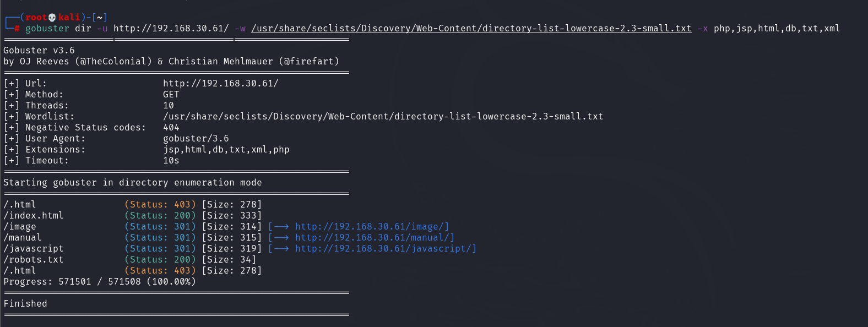The width and height of the screenshot is (868, 327).
Task: Click the /image result path
Action: point(20,226)
